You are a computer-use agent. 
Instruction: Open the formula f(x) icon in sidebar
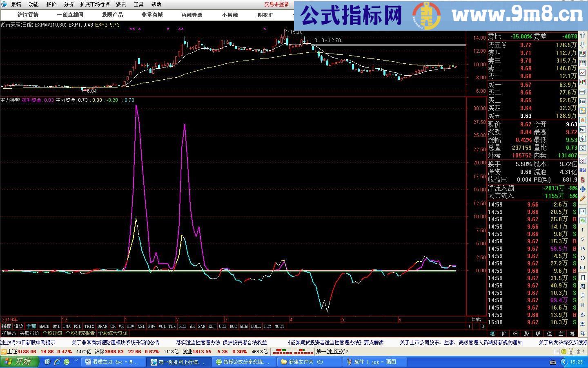[x=583, y=139]
